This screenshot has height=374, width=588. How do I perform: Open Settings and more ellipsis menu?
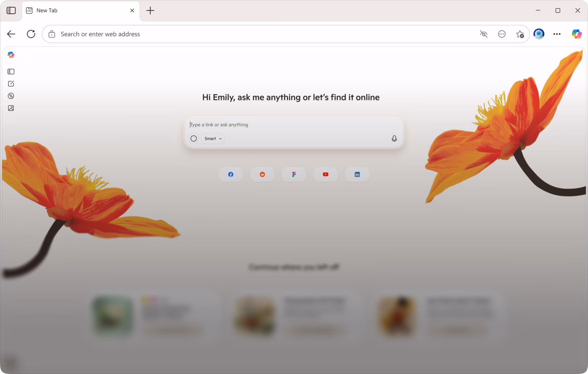point(557,34)
